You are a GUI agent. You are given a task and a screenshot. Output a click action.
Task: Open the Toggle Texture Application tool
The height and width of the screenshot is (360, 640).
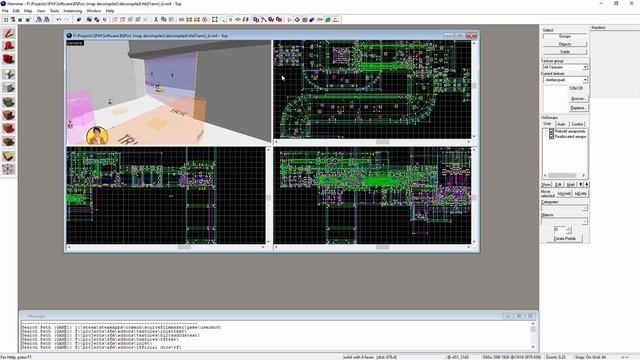click(x=9, y=101)
